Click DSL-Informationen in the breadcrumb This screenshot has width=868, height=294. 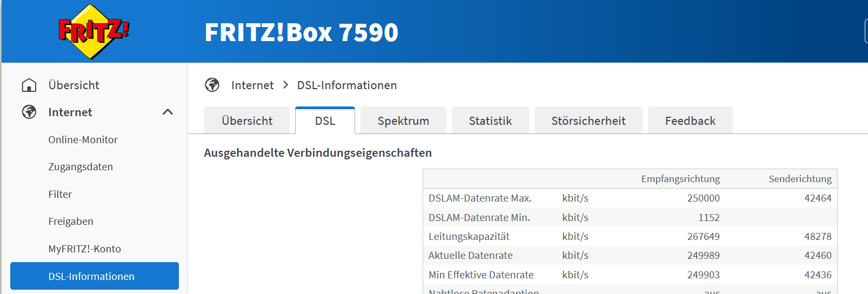347,85
